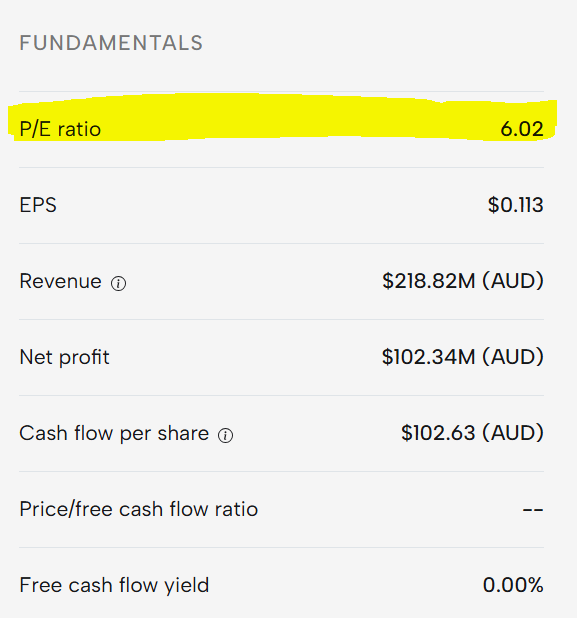The height and width of the screenshot is (618, 577).
Task: Click the Revenue label
Action: pos(60,281)
